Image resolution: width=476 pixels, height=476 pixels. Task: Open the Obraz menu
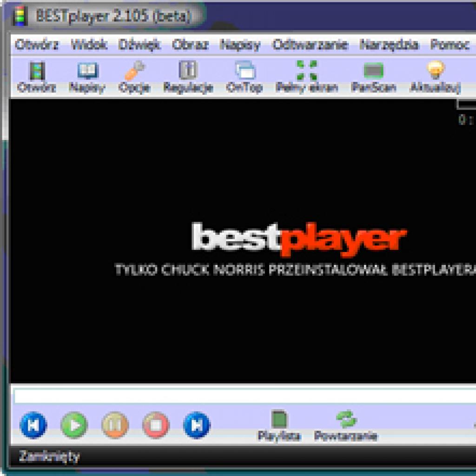(190, 45)
